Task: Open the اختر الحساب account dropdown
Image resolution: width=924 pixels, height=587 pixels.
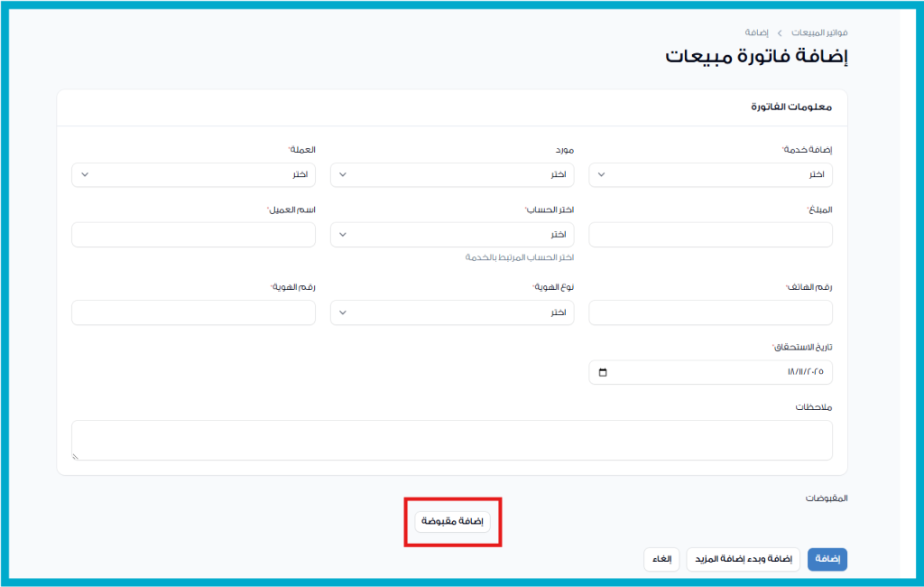Action: pos(452,235)
